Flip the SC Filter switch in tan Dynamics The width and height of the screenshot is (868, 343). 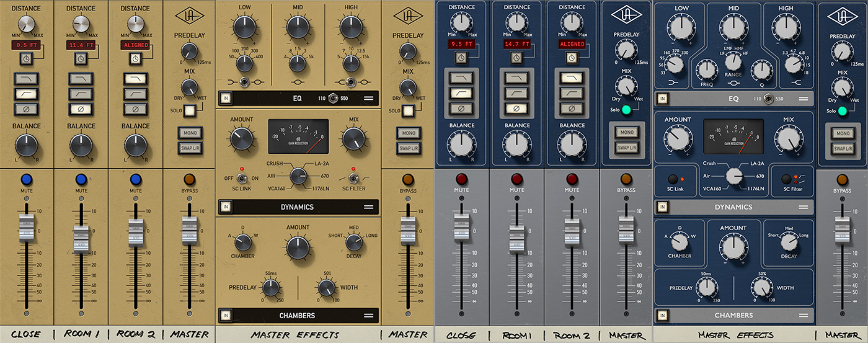[353, 177]
